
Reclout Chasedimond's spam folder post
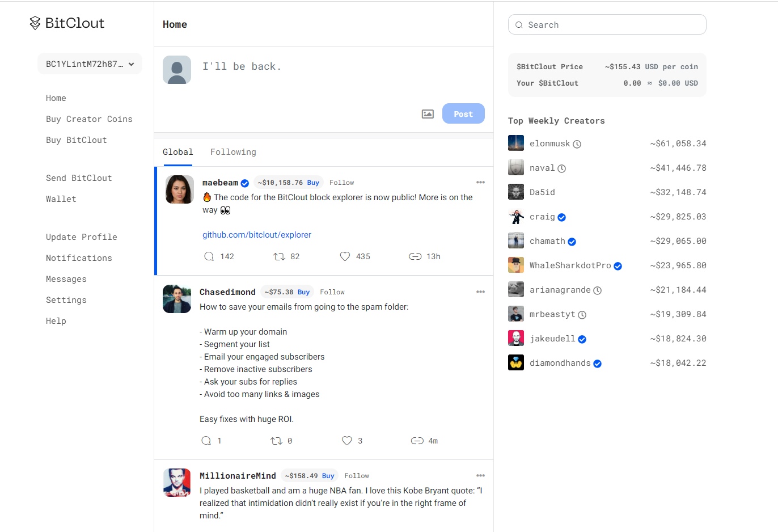(276, 441)
